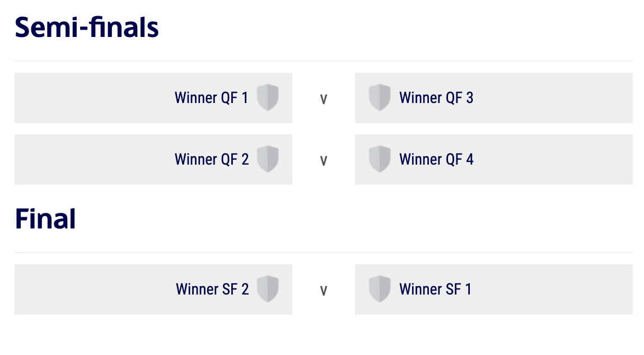Select the shield badge beside Winner SF 1
The image size is (644, 355).
[379, 289]
